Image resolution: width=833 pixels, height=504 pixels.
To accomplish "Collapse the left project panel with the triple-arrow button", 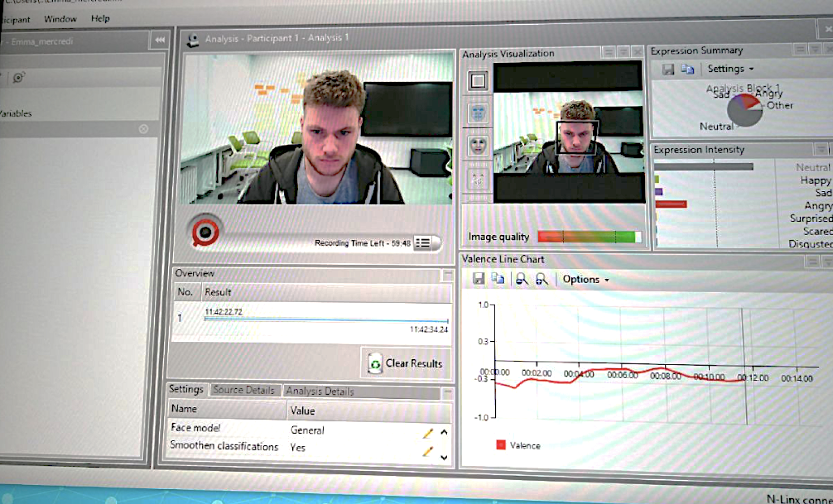I will [160, 40].
